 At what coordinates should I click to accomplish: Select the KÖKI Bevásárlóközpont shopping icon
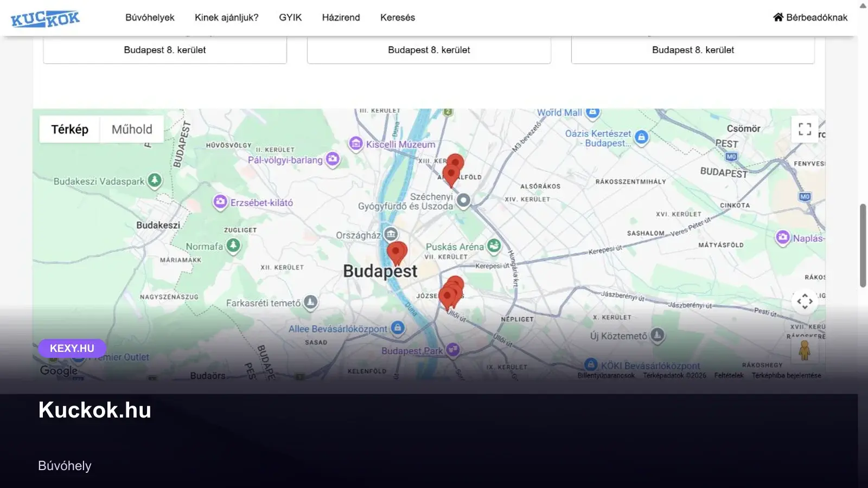(591, 364)
